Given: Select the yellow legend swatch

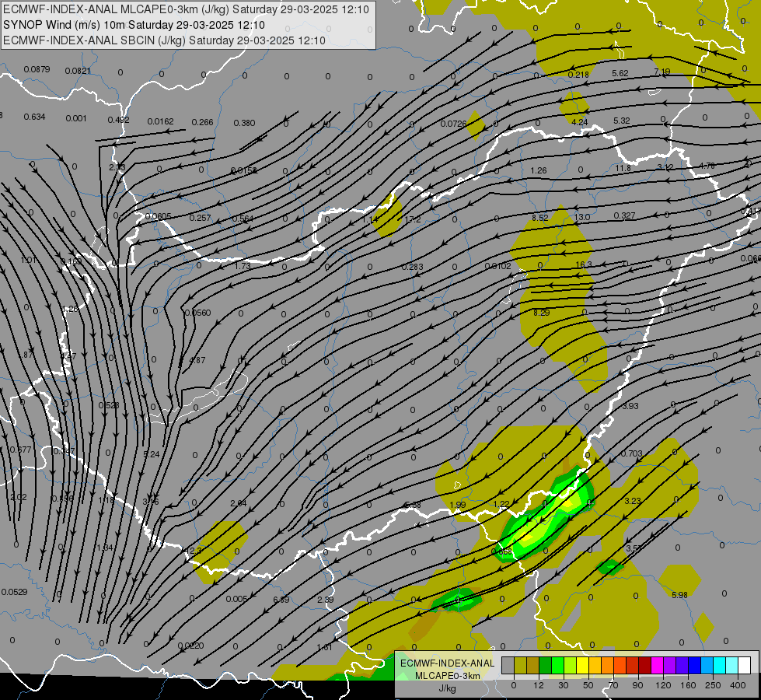Looking at the screenshot, I should [583, 665].
